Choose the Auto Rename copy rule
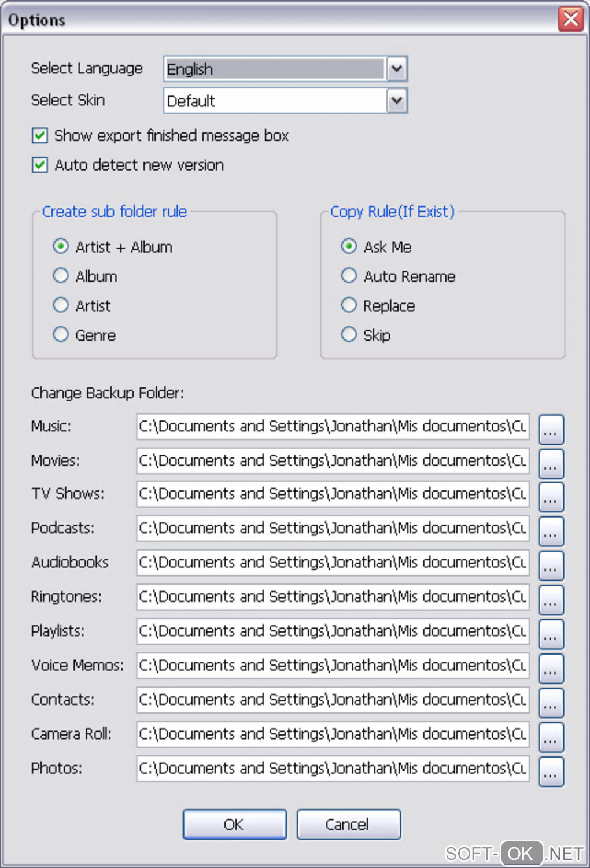590x868 pixels. (349, 276)
